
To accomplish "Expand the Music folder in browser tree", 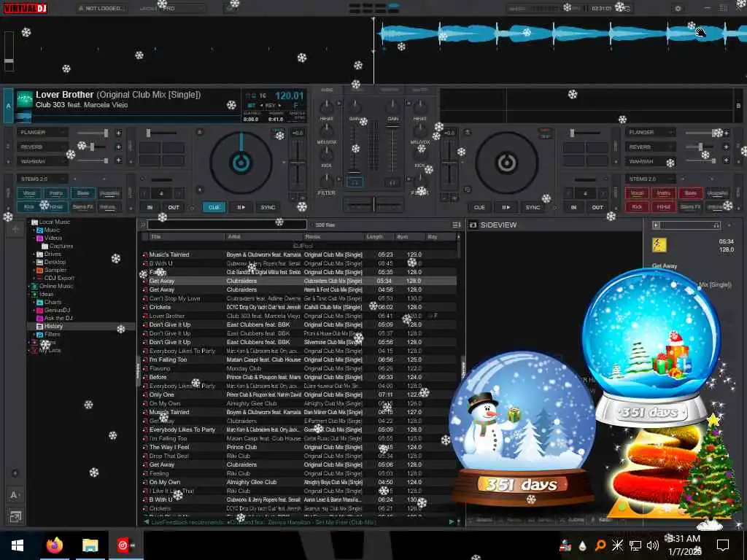I will point(34,230).
